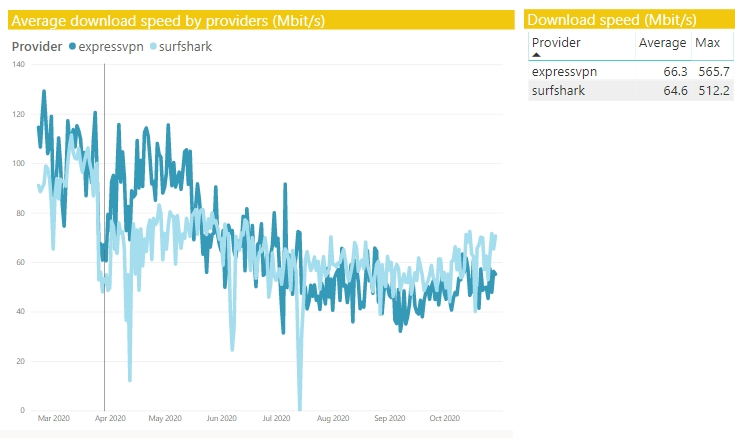Click the Average download speed chart title
The width and height of the screenshot is (735, 438).
click(168, 21)
